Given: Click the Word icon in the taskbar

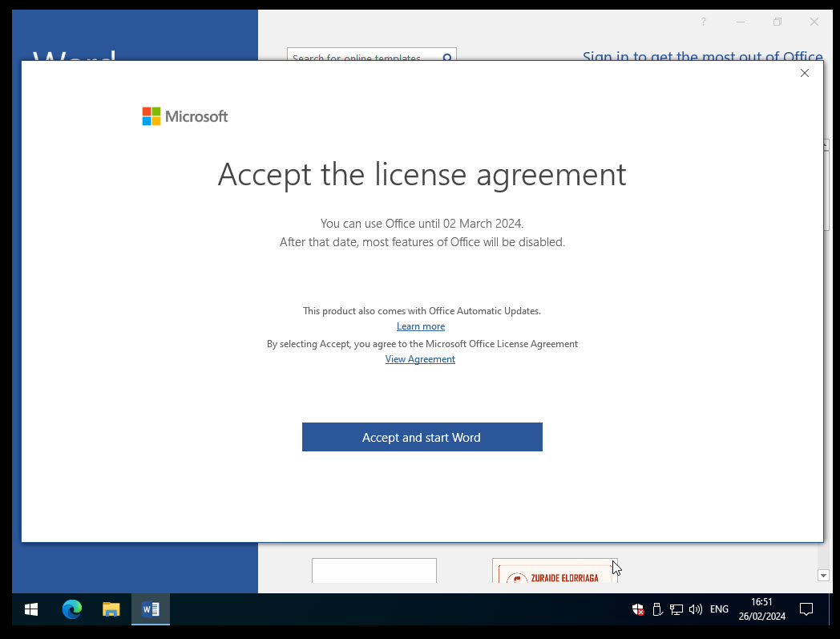Looking at the screenshot, I should 151,609.
